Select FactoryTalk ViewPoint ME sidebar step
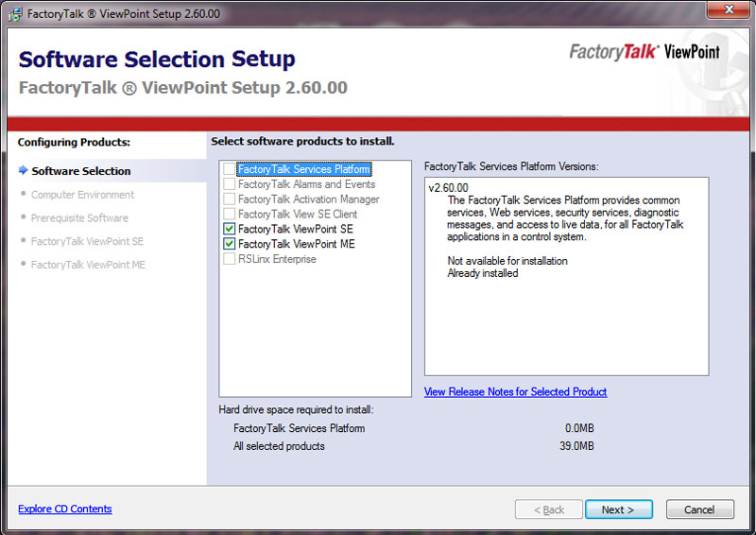The width and height of the screenshot is (756, 535). 88,265
